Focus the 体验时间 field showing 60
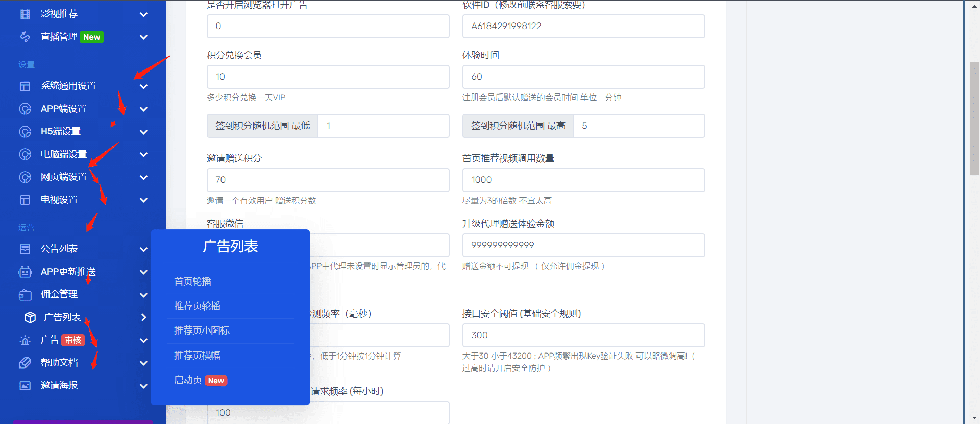The image size is (980, 424). point(583,77)
